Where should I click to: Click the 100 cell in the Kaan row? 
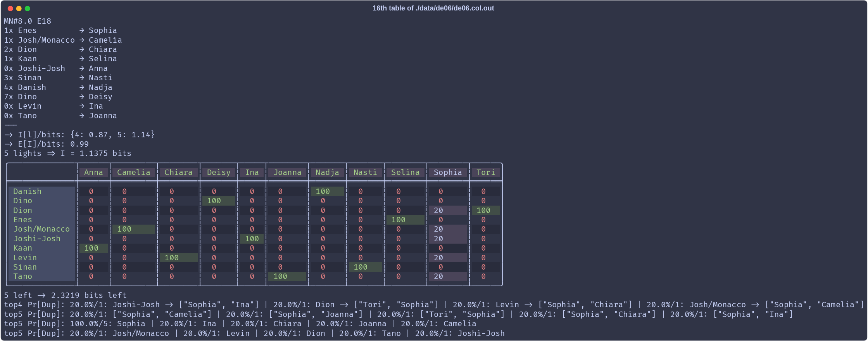pos(93,248)
